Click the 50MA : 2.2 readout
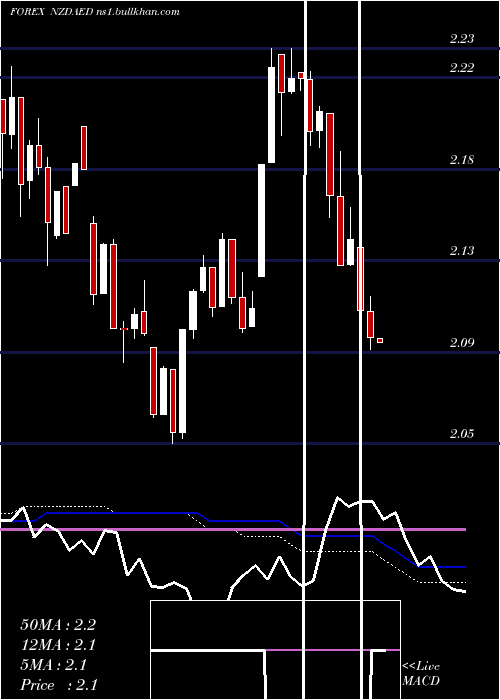Viewport: 500px width, 700px height. tap(58, 625)
